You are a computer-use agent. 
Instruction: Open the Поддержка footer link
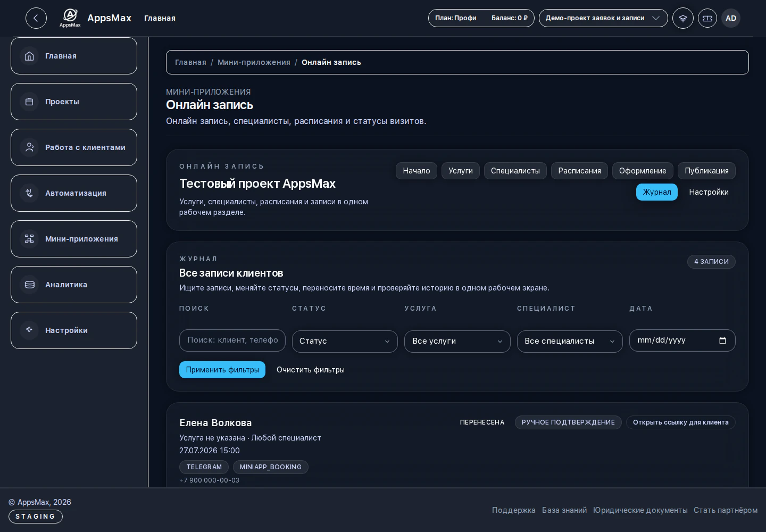pos(514,510)
